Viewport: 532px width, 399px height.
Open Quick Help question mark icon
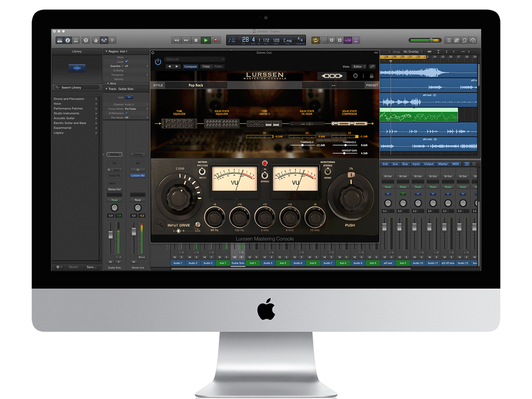(86, 40)
